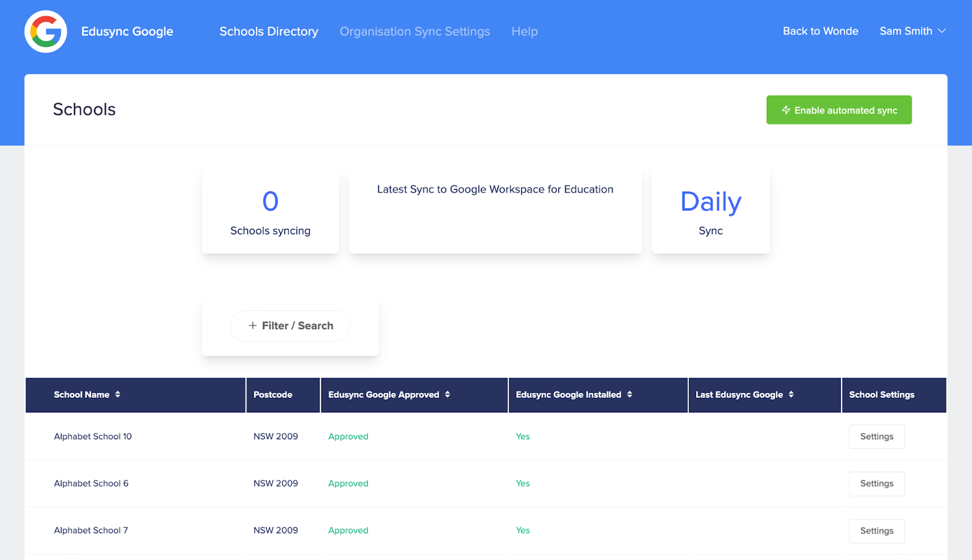Click Yes installed value for Alphabet School 10

click(x=522, y=437)
